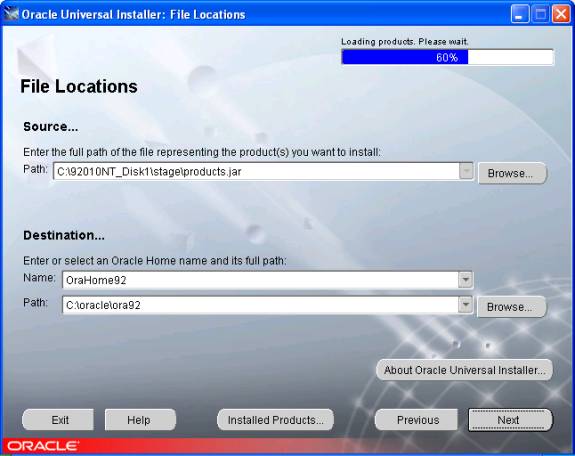Click the ORACLE logo at bottom left

pyautogui.click(x=43, y=446)
